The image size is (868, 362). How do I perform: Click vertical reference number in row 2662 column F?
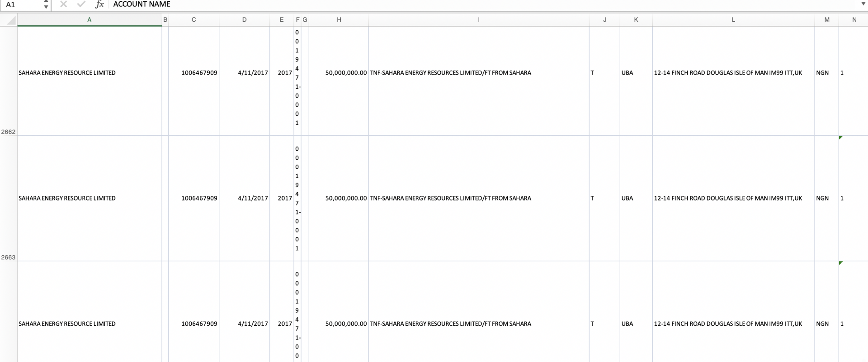point(297,77)
